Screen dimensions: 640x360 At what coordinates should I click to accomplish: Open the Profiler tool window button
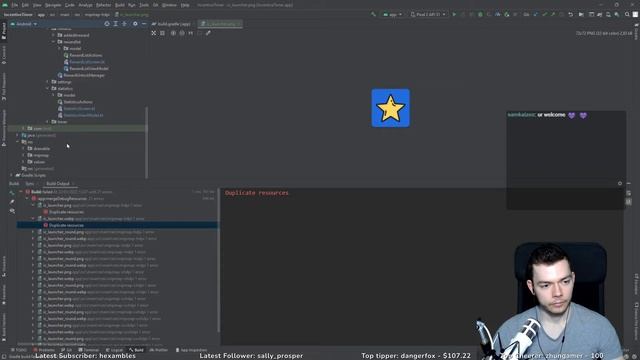pos(159,350)
